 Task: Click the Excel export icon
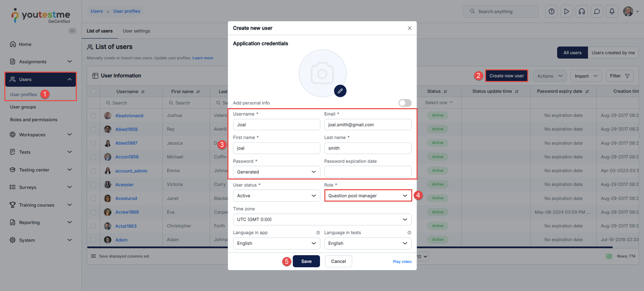(x=609, y=256)
